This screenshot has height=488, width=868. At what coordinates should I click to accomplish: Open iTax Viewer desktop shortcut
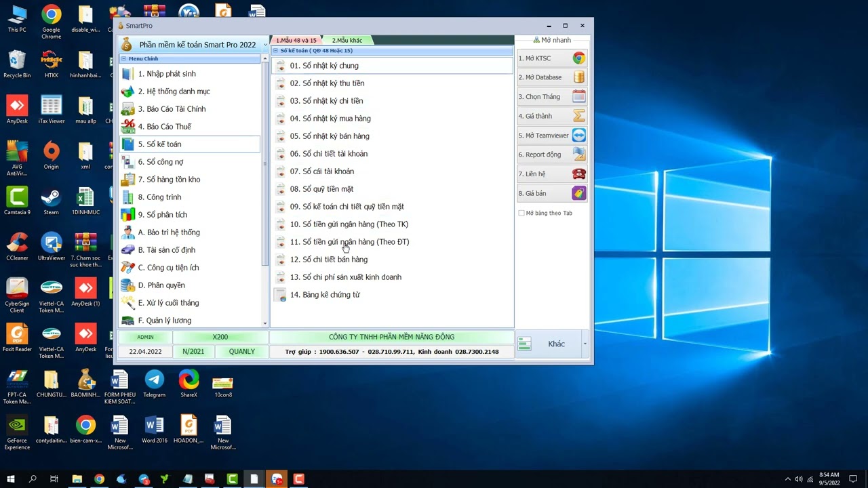[52, 109]
